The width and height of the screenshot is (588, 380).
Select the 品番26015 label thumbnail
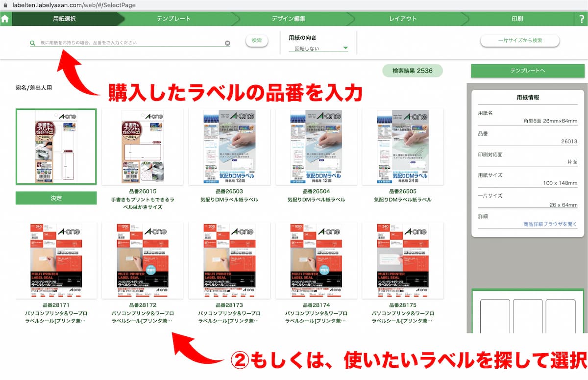(143, 147)
